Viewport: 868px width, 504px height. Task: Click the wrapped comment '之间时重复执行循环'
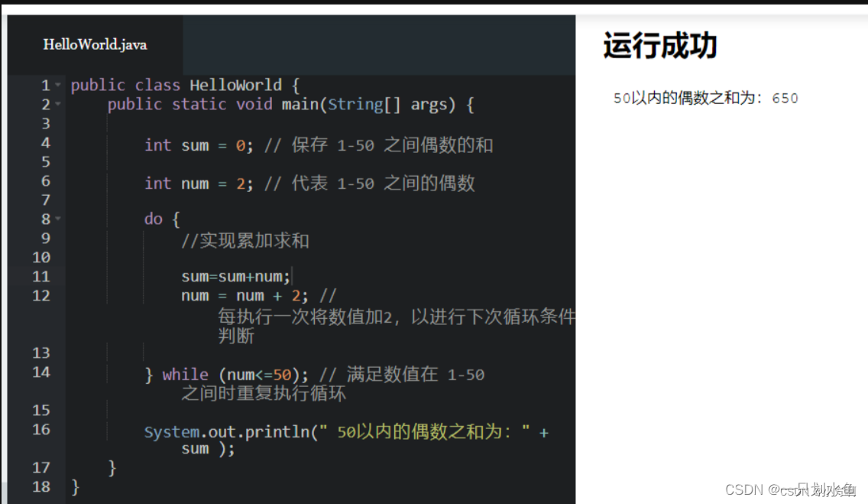(264, 394)
